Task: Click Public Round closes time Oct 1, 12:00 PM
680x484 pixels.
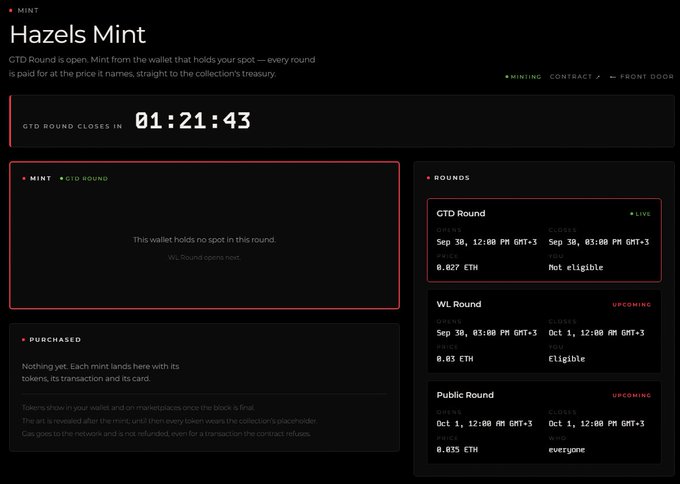Action: [x=596, y=424]
